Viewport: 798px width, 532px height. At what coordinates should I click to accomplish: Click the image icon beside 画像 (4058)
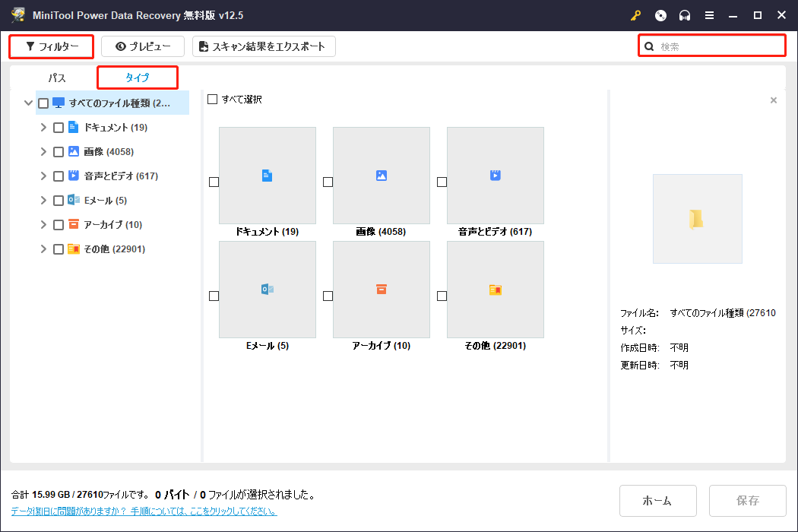pyautogui.click(x=73, y=151)
